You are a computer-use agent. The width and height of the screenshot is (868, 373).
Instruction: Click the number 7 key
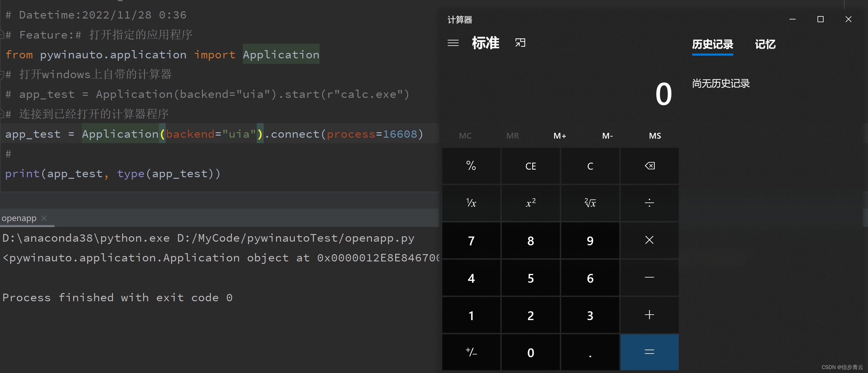[x=471, y=240]
